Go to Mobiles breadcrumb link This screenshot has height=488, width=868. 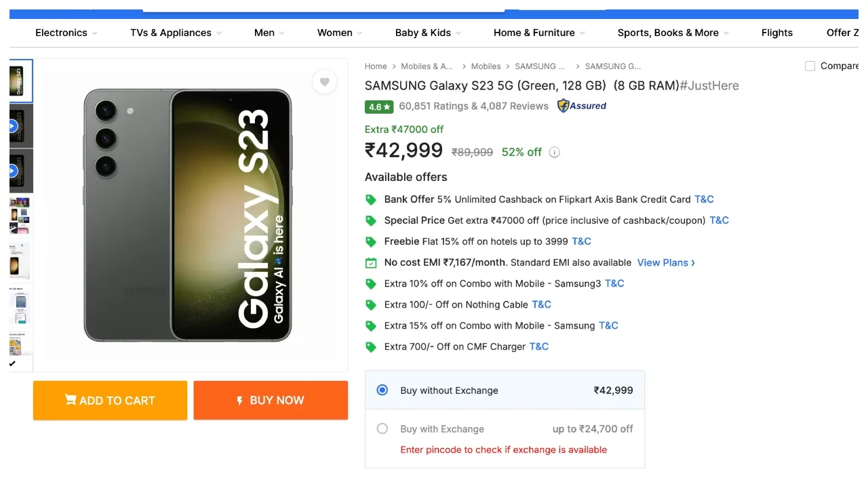(486, 66)
